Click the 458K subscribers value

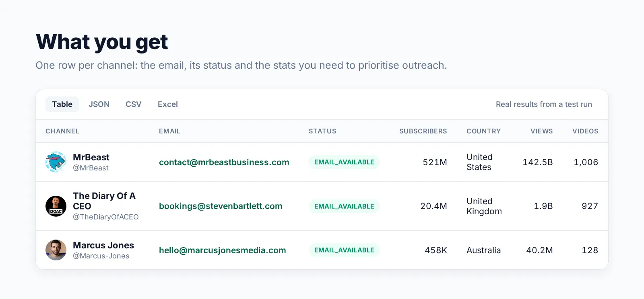coord(436,250)
